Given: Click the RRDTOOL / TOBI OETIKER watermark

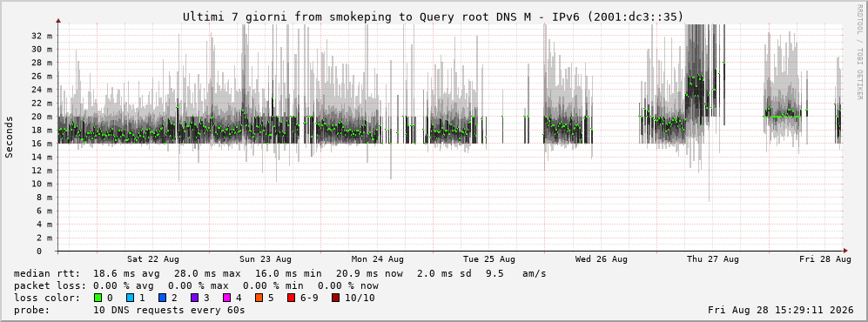Looking at the screenshot, I should (859, 51).
